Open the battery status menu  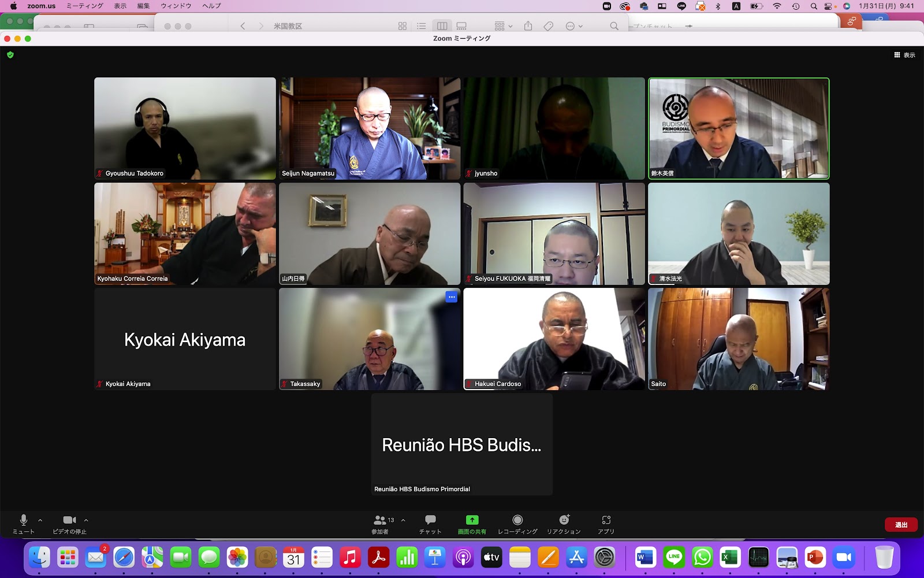coord(757,6)
